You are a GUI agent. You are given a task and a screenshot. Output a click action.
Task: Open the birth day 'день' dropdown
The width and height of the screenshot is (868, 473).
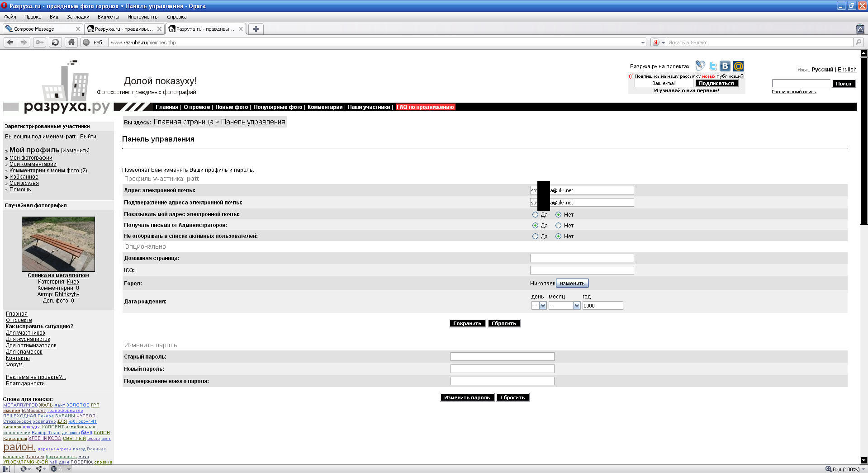[539, 306]
